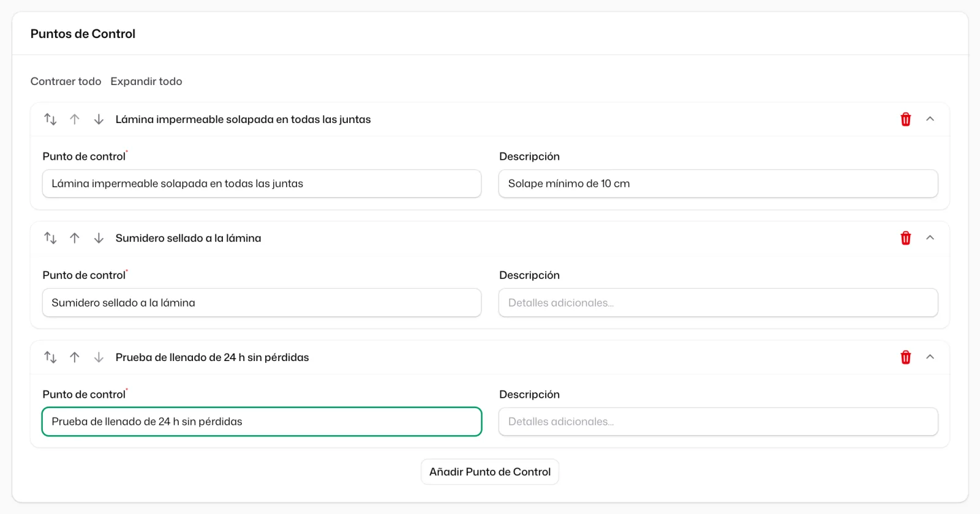Delete the Sumidero sellado control point
The width and height of the screenshot is (980, 514).
[906, 238]
